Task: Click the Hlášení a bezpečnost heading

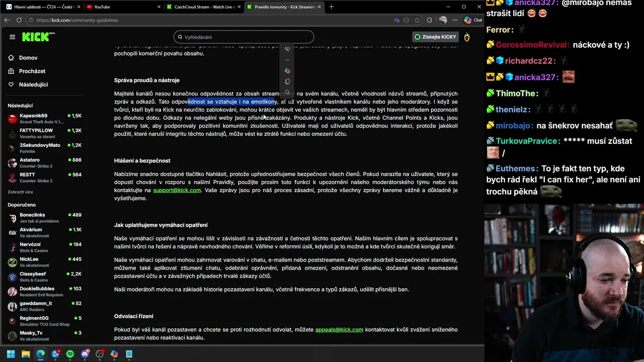Action: (142, 160)
